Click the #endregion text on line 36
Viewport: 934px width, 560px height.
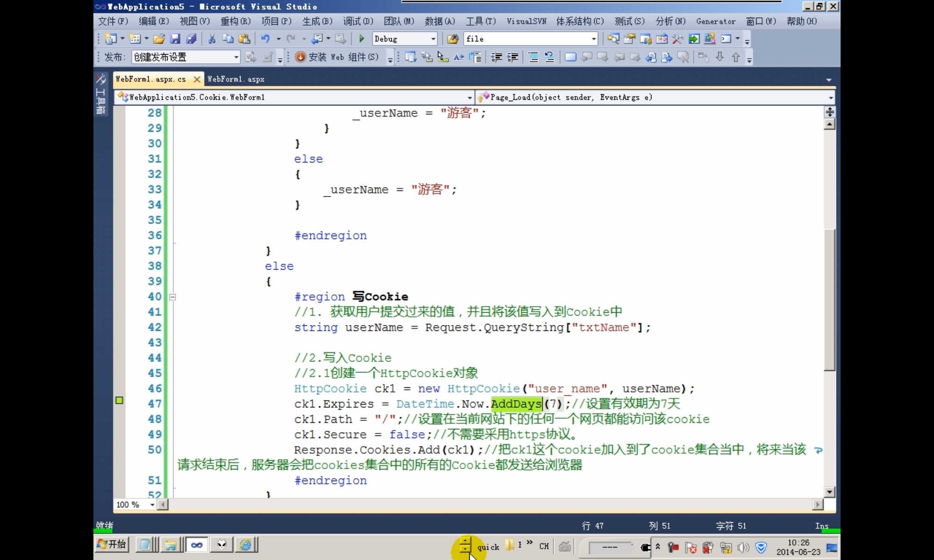coord(331,236)
